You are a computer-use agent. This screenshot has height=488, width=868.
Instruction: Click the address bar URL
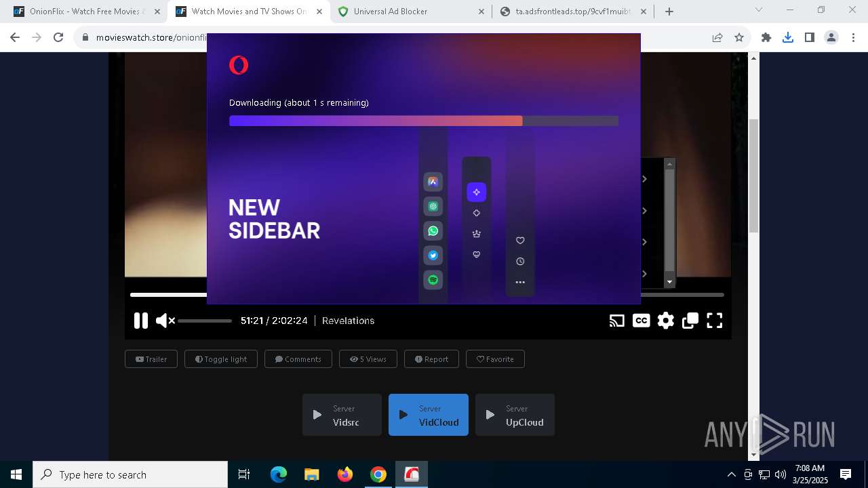[x=151, y=38]
